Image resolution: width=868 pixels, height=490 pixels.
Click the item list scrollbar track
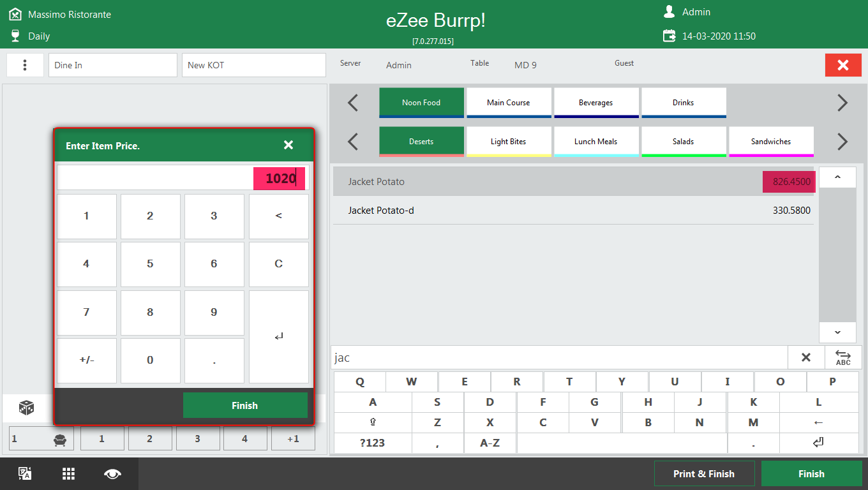coord(837,255)
